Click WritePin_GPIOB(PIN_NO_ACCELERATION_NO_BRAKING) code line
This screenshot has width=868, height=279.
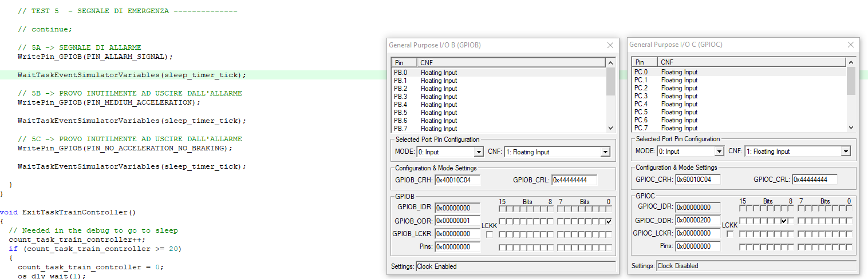125,148
